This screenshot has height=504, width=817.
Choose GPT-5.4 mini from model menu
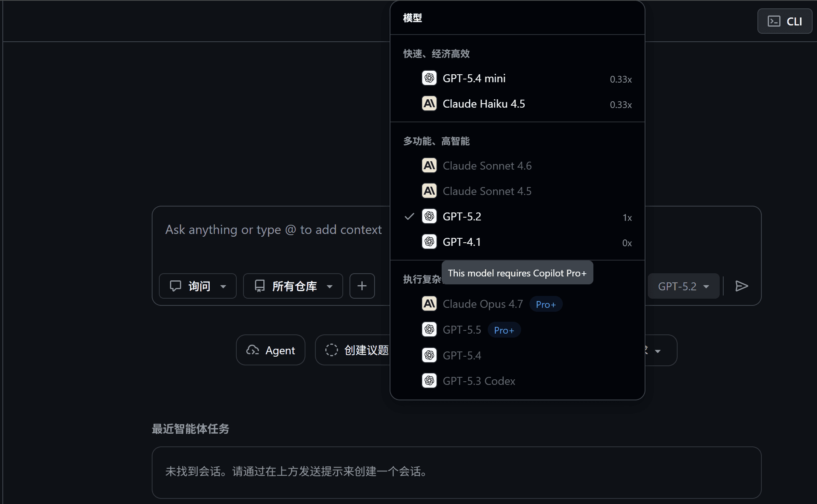517,78
